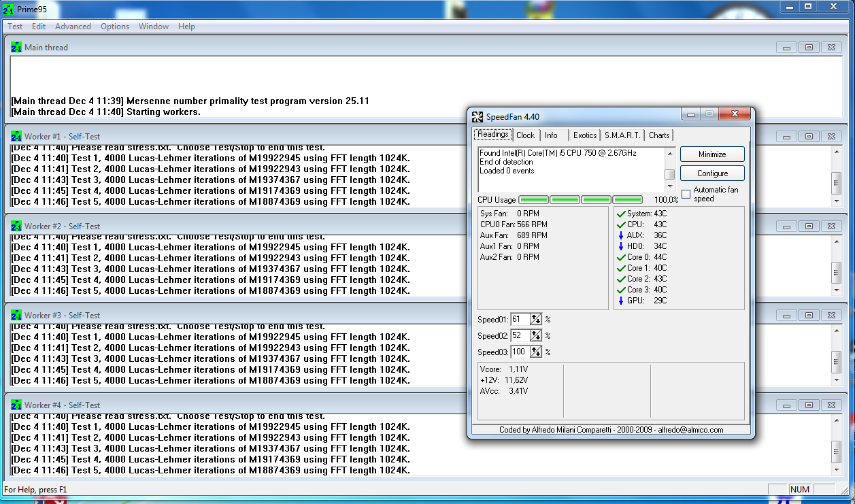Open the Help menu

tap(186, 27)
